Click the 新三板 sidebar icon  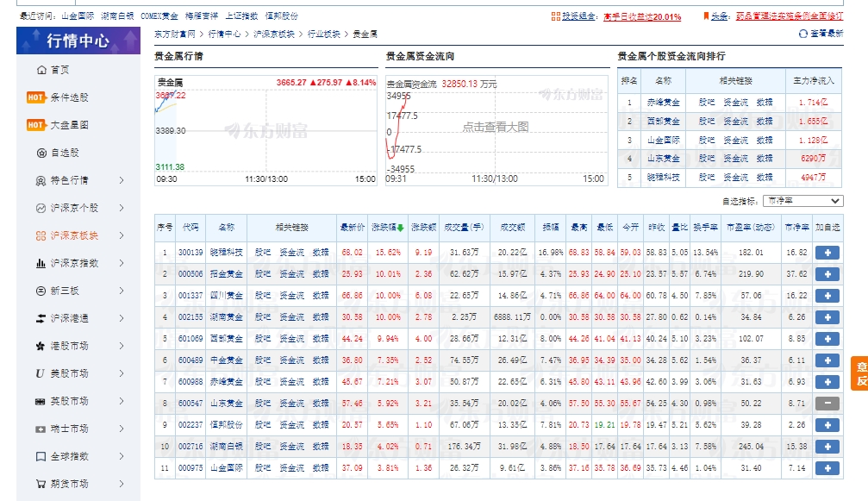click(41, 291)
